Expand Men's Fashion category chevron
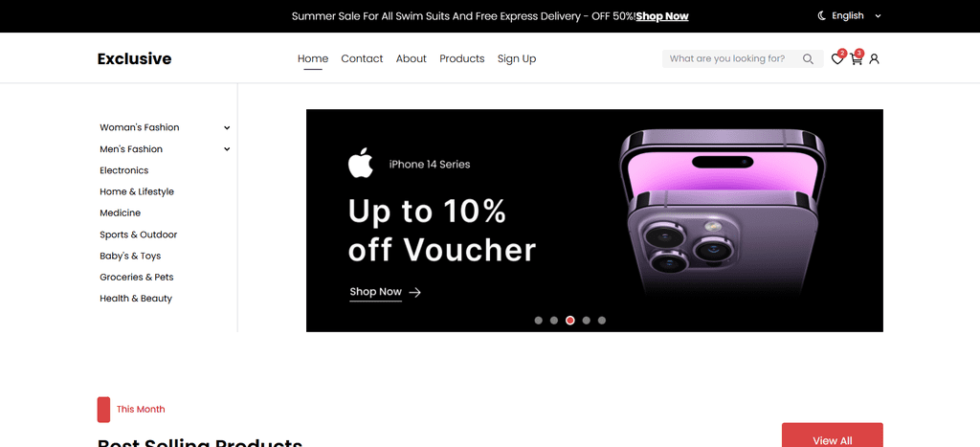 tap(227, 148)
